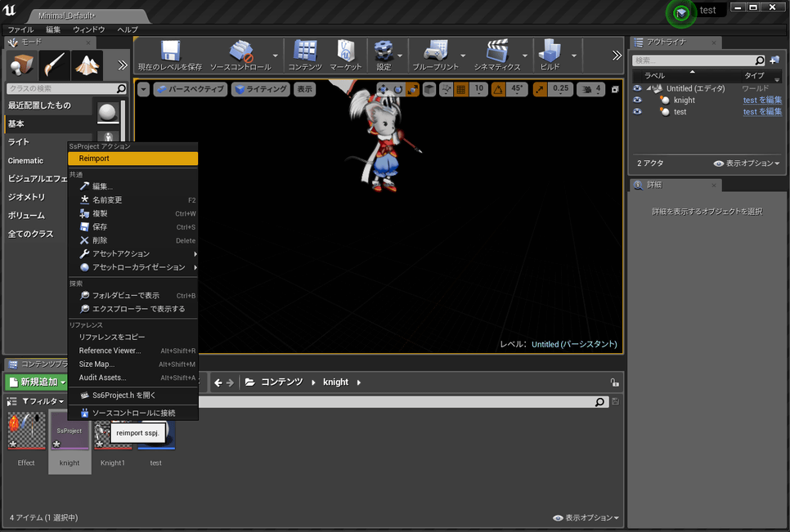This screenshot has height=532, width=790.
Task: Open the Perspective view mode dropdown
Action: tap(189, 89)
